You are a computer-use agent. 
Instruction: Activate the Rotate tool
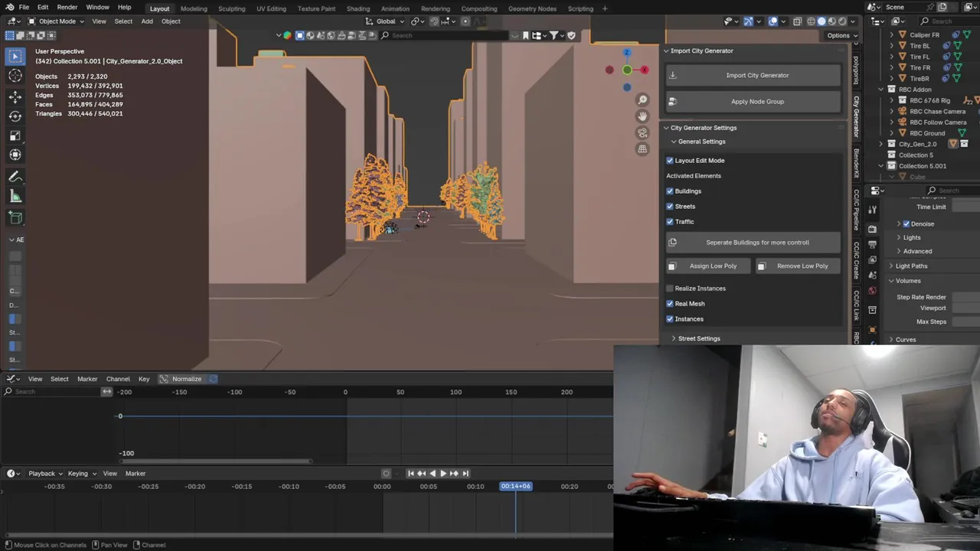[15, 116]
